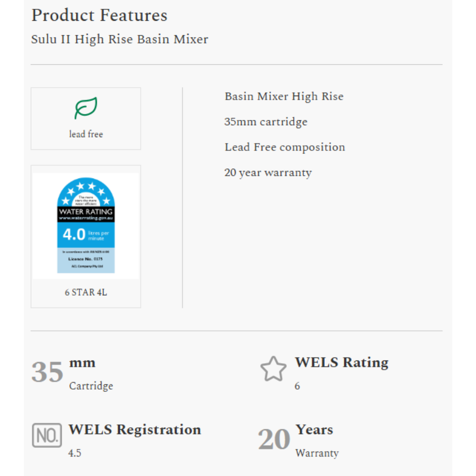Click the WELS Rating star icon

[x=273, y=369]
